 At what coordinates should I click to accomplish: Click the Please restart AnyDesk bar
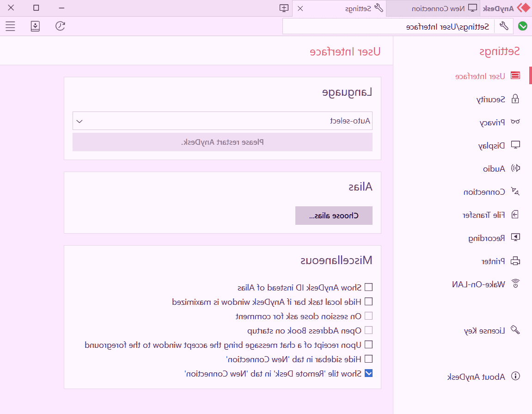click(223, 142)
